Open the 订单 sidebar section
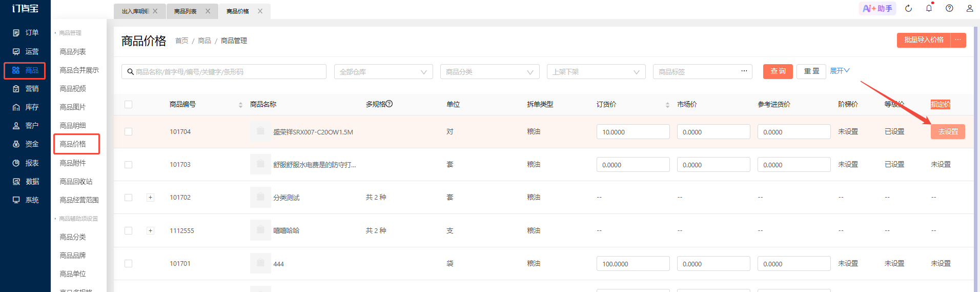This screenshot has width=980, height=292. tap(25, 33)
